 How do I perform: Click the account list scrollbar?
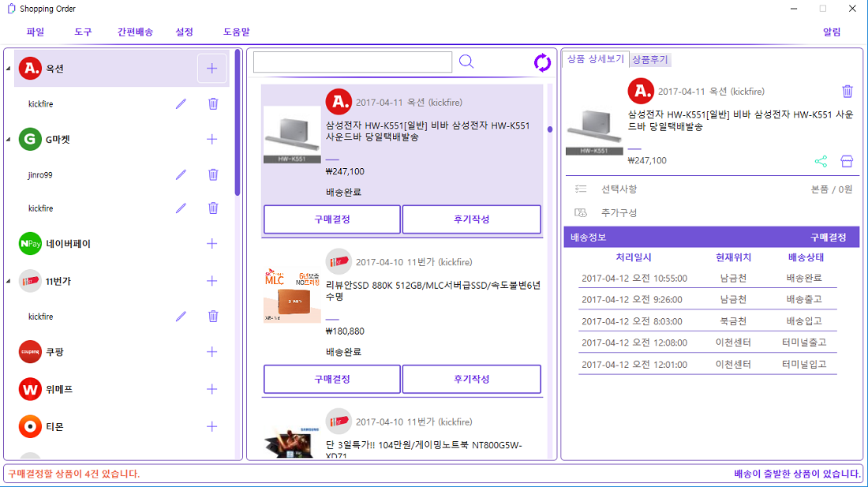(238, 123)
